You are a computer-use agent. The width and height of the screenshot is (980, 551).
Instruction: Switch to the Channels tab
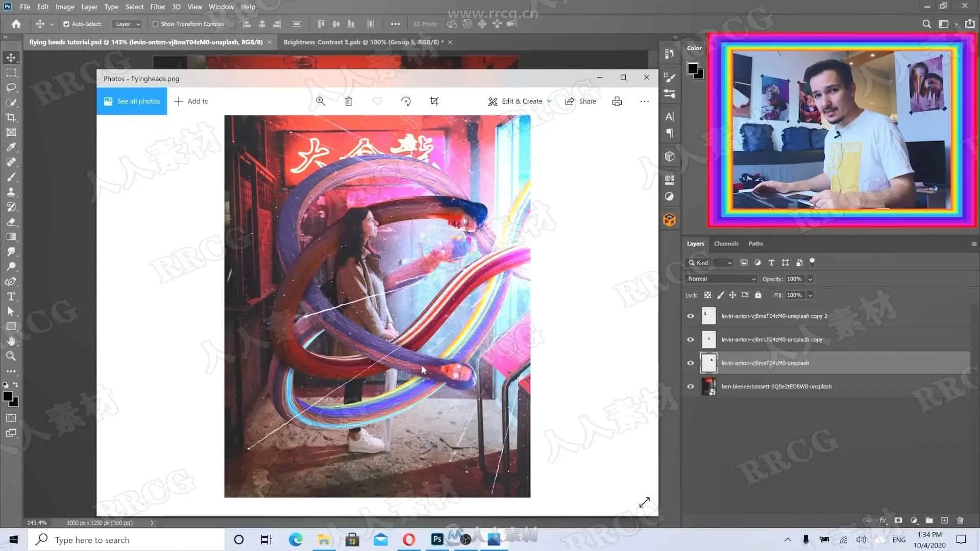pos(726,244)
